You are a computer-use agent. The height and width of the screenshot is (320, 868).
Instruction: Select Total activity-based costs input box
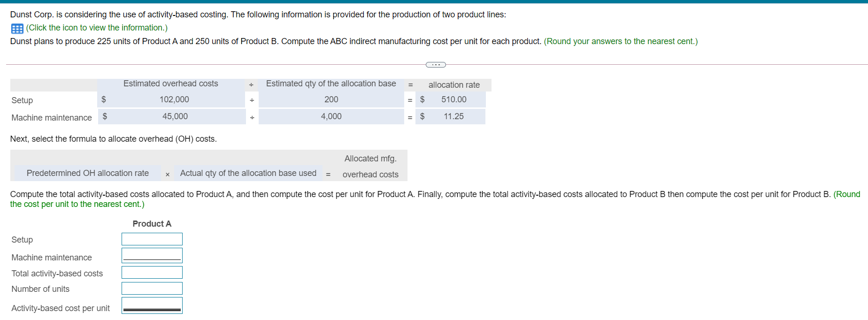click(152, 273)
